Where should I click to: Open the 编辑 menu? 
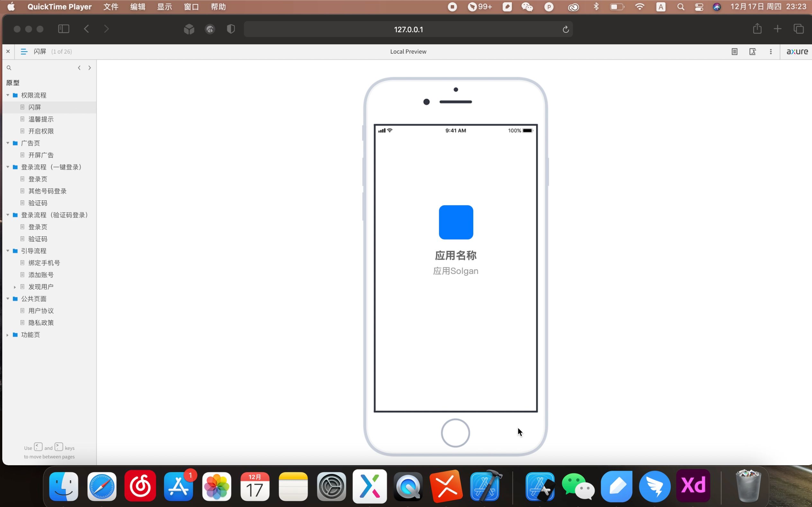(x=138, y=7)
